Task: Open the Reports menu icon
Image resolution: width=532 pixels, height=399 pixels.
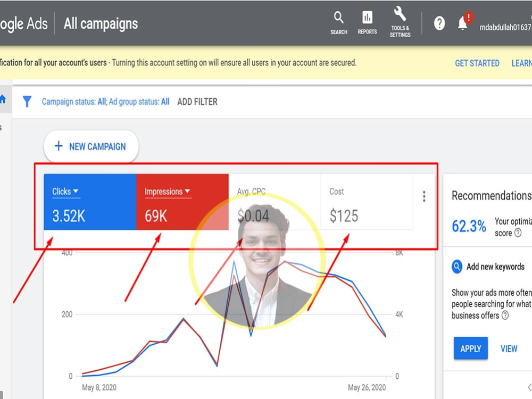Action: 367,23
